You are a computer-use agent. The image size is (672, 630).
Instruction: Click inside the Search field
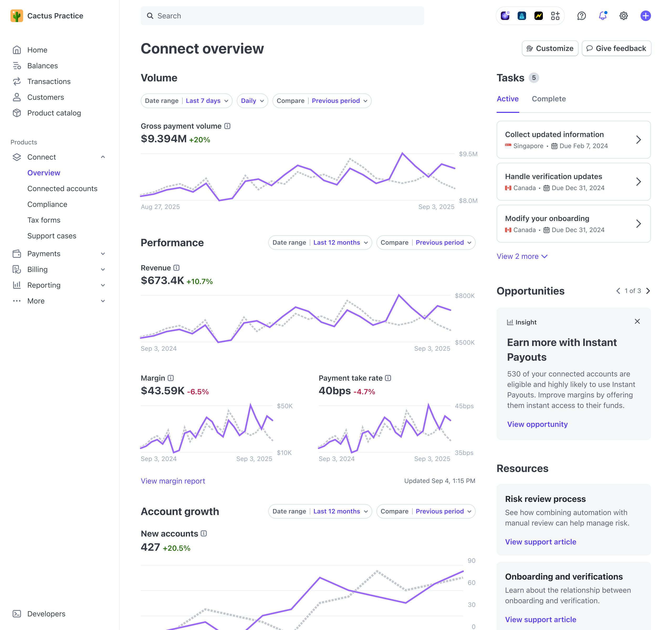click(x=282, y=15)
